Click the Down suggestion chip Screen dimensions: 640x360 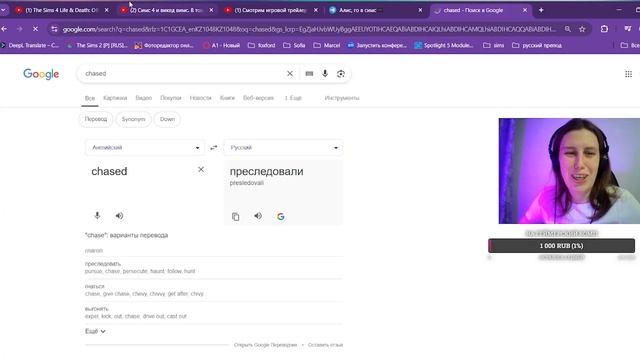(167, 119)
